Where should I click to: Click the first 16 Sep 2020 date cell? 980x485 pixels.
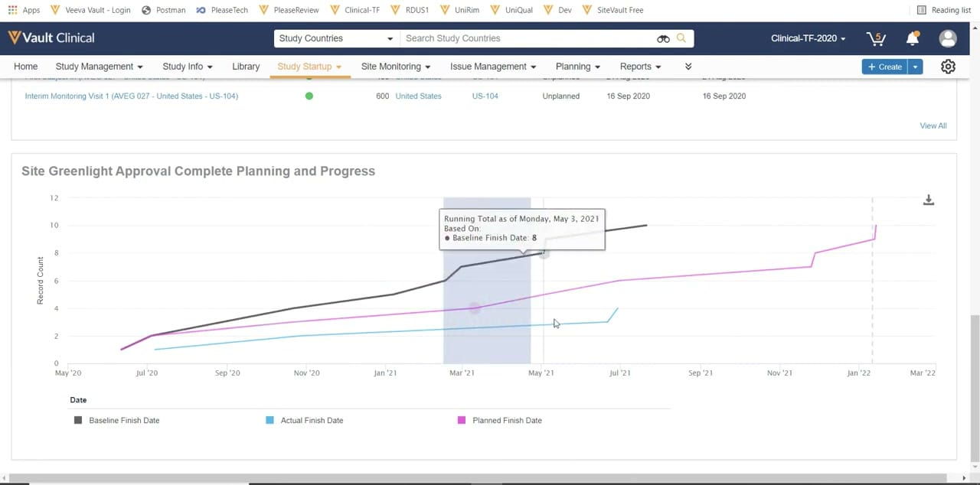[x=628, y=96]
